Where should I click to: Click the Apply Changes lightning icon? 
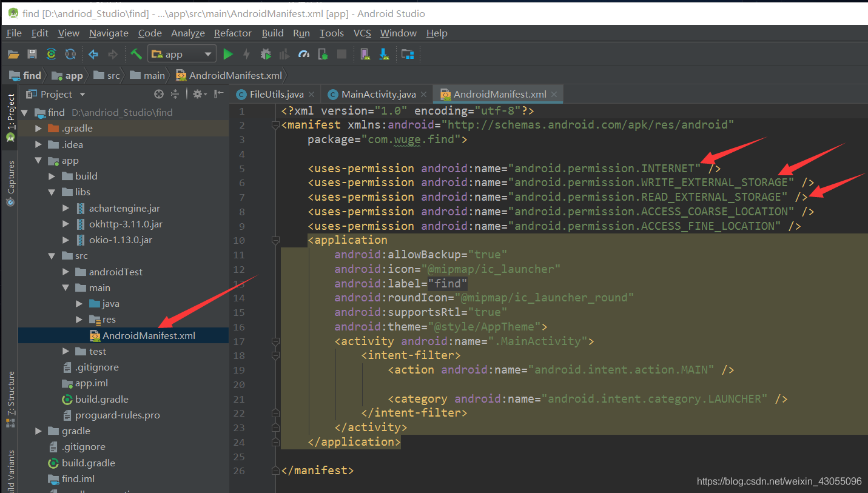[246, 55]
